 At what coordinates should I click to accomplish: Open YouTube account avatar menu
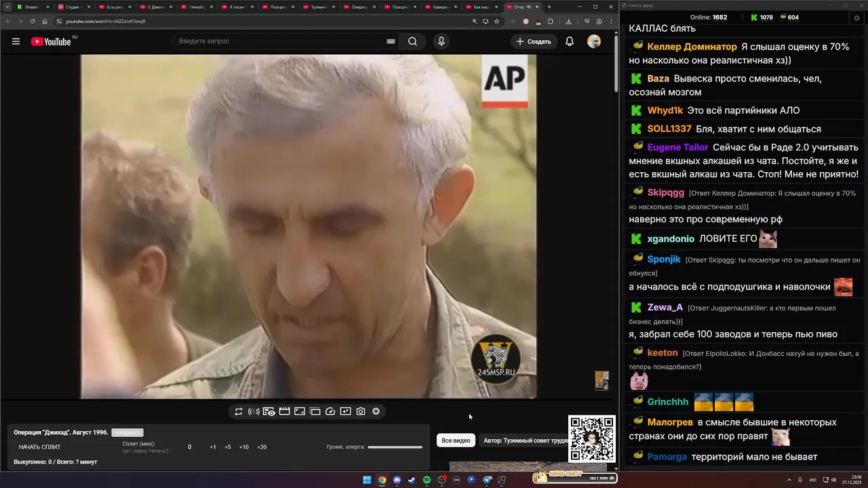pos(594,41)
